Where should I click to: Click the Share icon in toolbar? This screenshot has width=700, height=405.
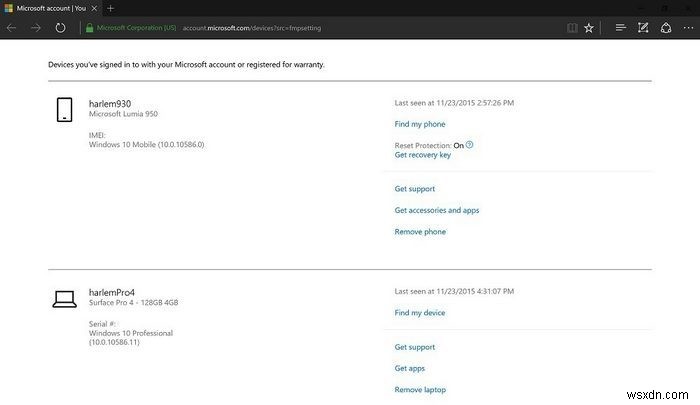point(665,29)
